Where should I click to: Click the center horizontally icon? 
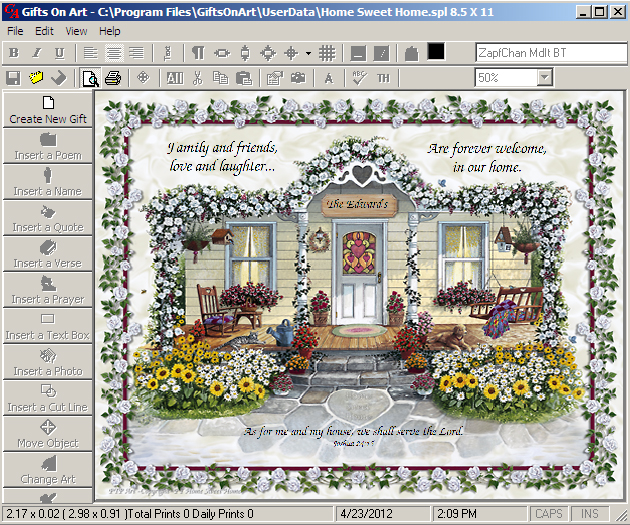pos(222,53)
